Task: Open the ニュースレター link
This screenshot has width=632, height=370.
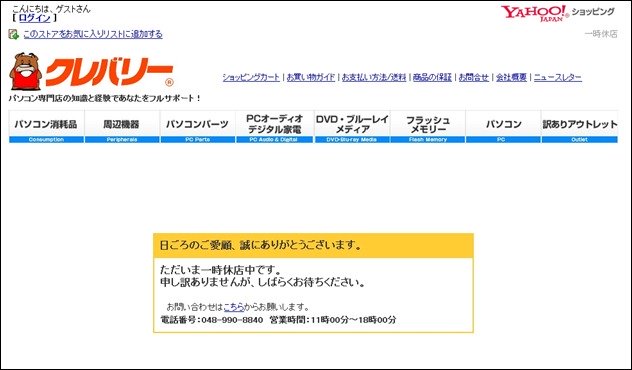Action: pos(558,77)
